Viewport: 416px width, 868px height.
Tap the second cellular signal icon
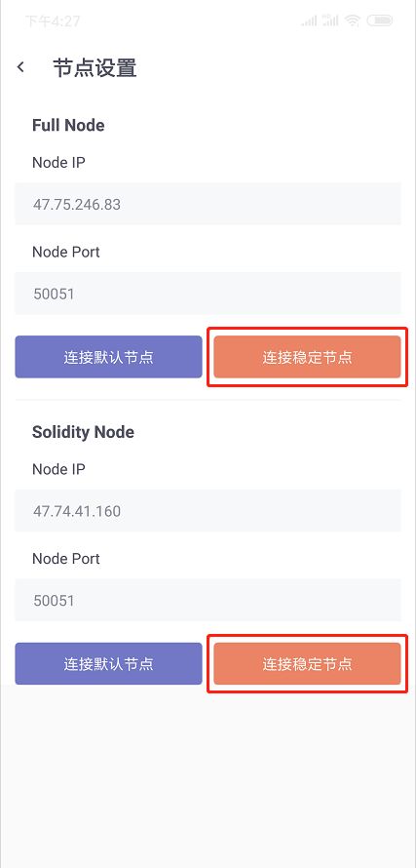(330, 21)
